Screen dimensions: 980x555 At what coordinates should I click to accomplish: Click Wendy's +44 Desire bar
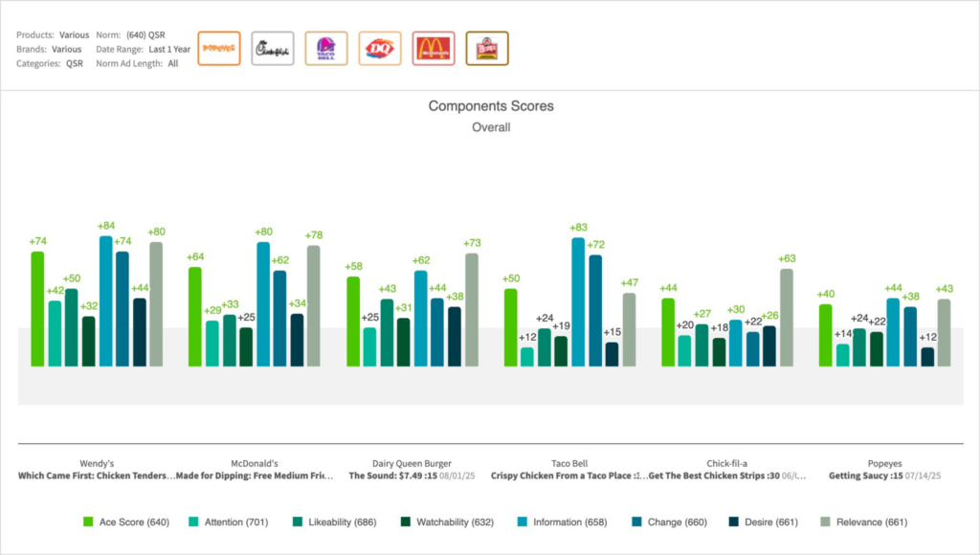140,332
